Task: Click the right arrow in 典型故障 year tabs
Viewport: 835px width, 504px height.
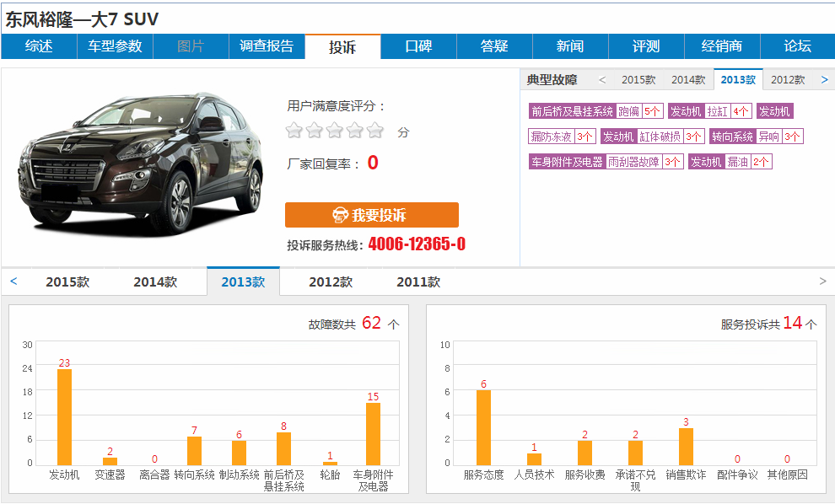Action: point(824,80)
